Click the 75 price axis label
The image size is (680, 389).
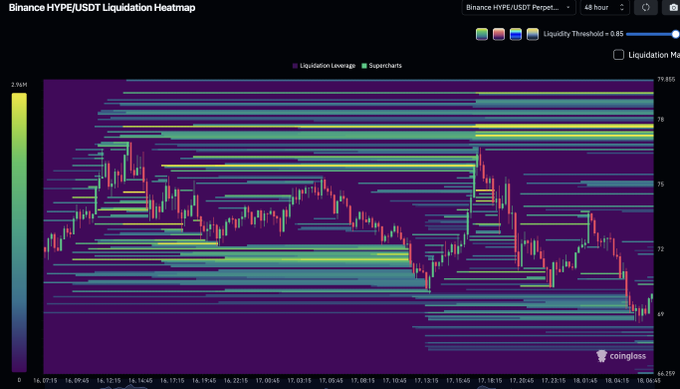click(x=660, y=184)
